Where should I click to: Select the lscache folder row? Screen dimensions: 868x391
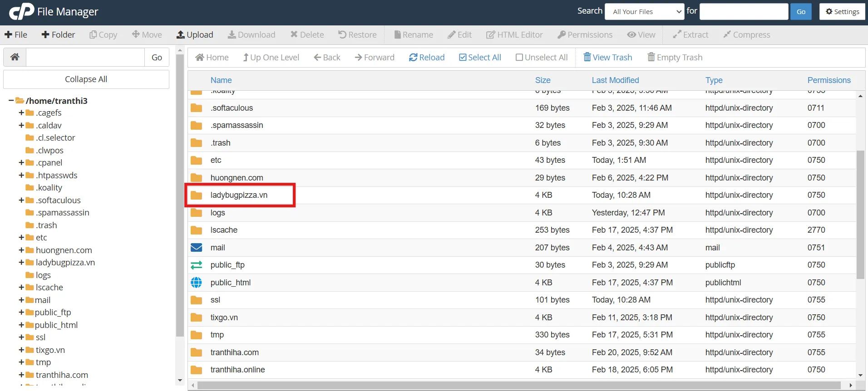(x=522, y=230)
